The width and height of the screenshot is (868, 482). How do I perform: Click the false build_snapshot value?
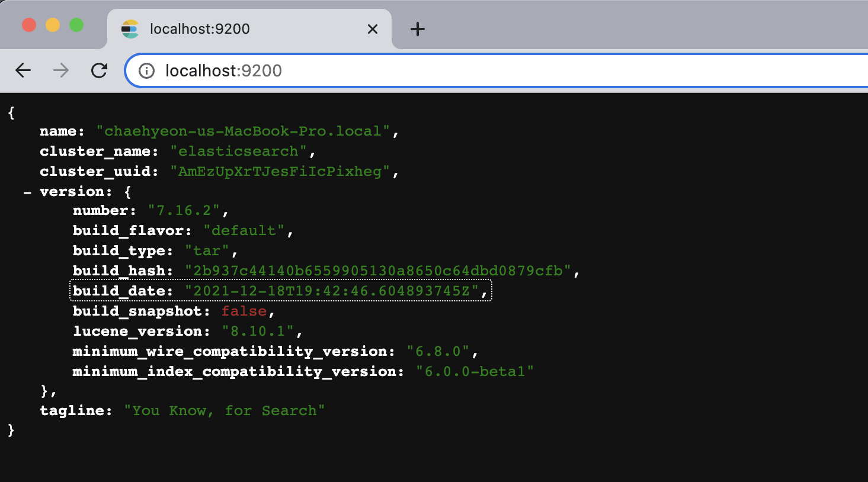click(x=244, y=311)
